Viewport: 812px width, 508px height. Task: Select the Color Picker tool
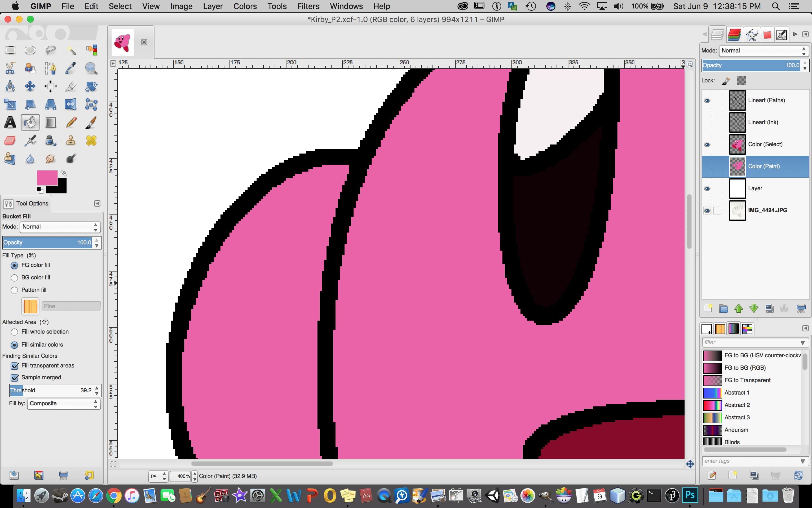[x=71, y=68]
